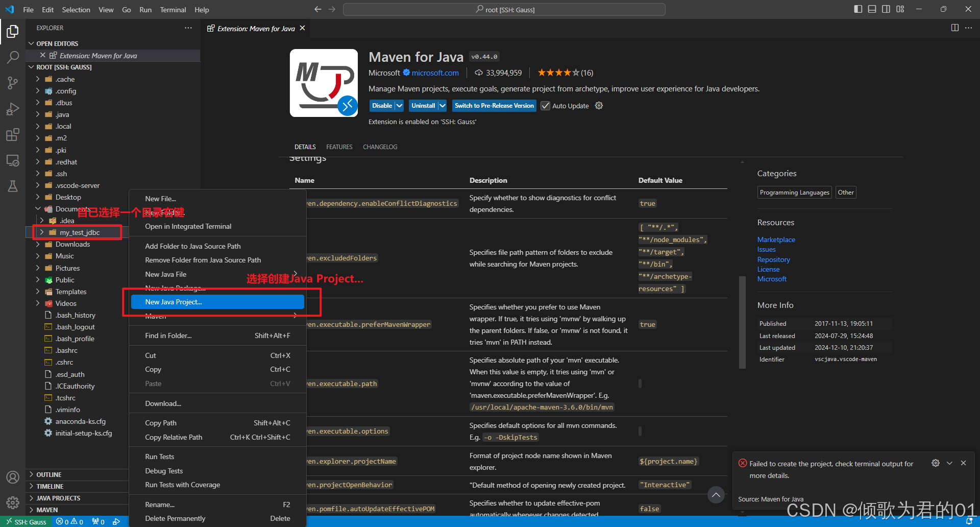The image size is (980, 527).
Task: Click the go forward arrow in title bar
Action: (332, 9)
